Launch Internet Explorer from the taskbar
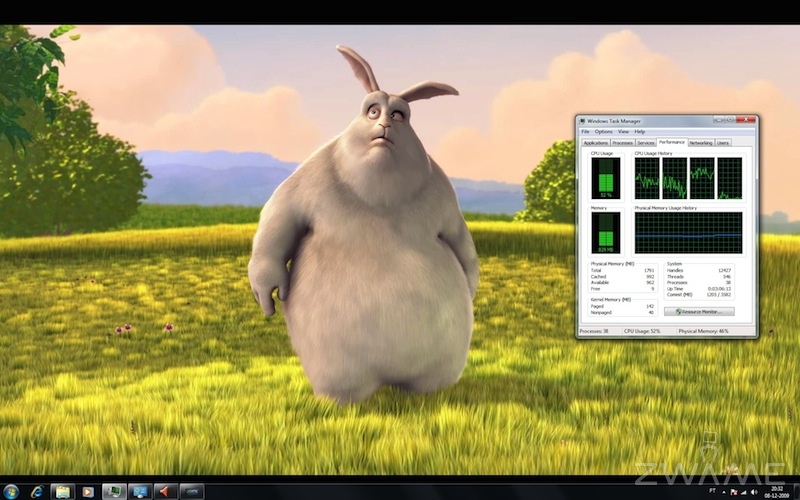This screenshot has height=500, width=800. [37, 492]
